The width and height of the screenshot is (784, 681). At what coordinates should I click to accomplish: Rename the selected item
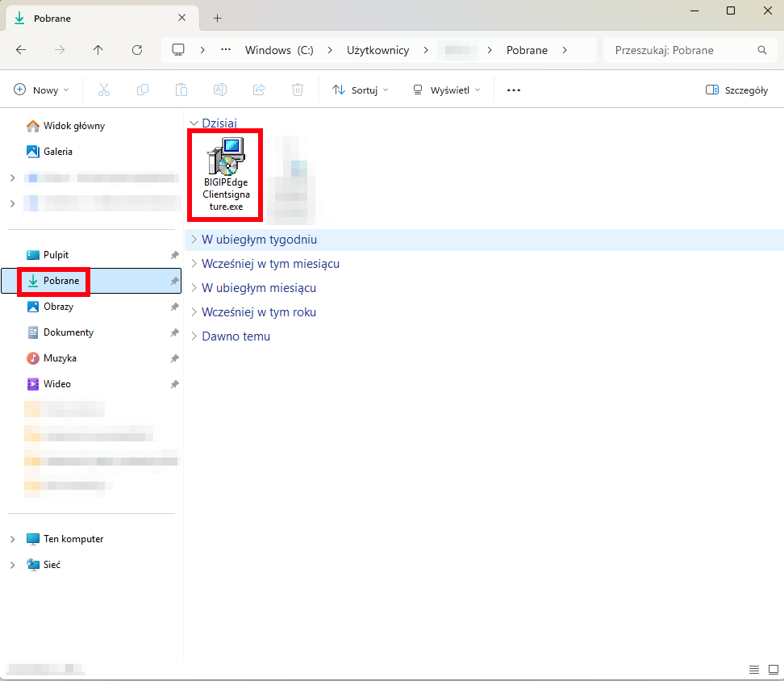coord(220,90)
